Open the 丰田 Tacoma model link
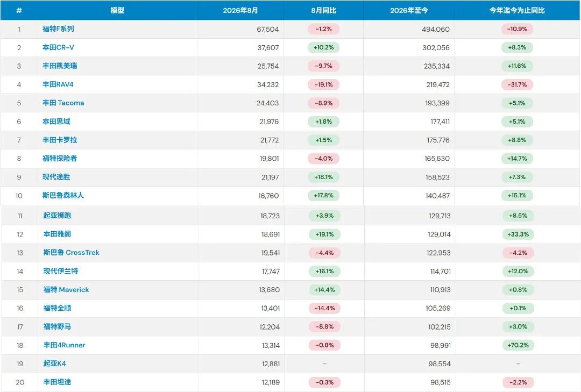Screen dimensions: 581x392 [x=63, y=103]
